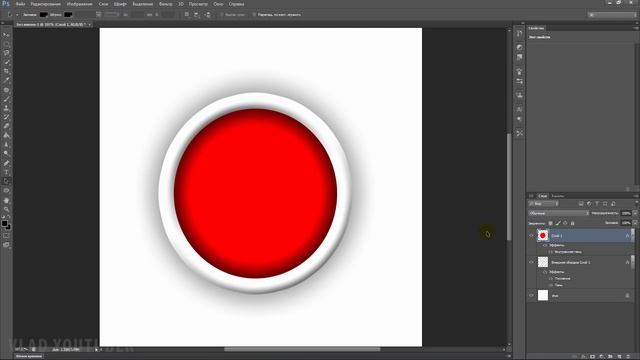640x360 pixels.
Task: Open the Редактирование menu
Action: coord(46,4)
